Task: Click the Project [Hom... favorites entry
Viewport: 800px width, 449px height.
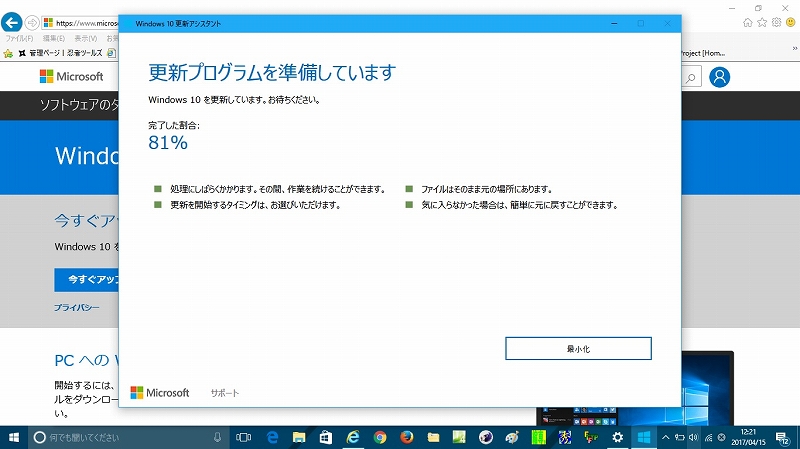Action: pos(703,53)
